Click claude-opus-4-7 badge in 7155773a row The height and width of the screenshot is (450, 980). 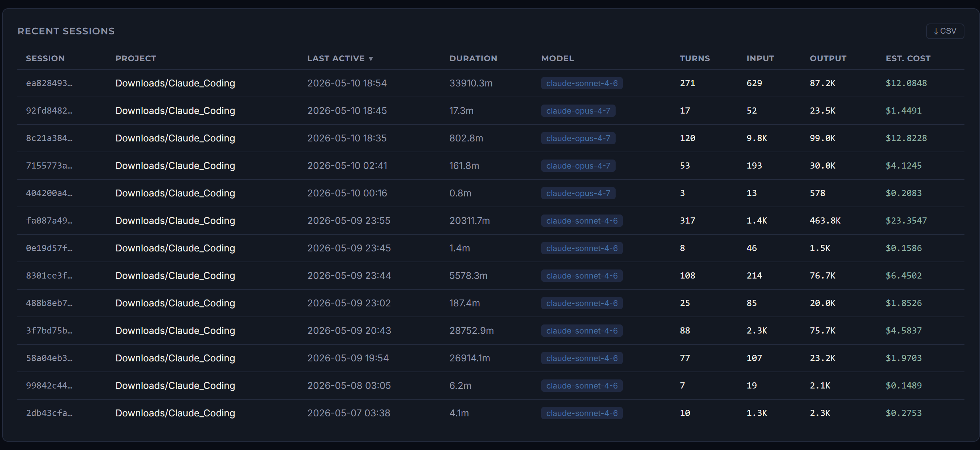578,166
